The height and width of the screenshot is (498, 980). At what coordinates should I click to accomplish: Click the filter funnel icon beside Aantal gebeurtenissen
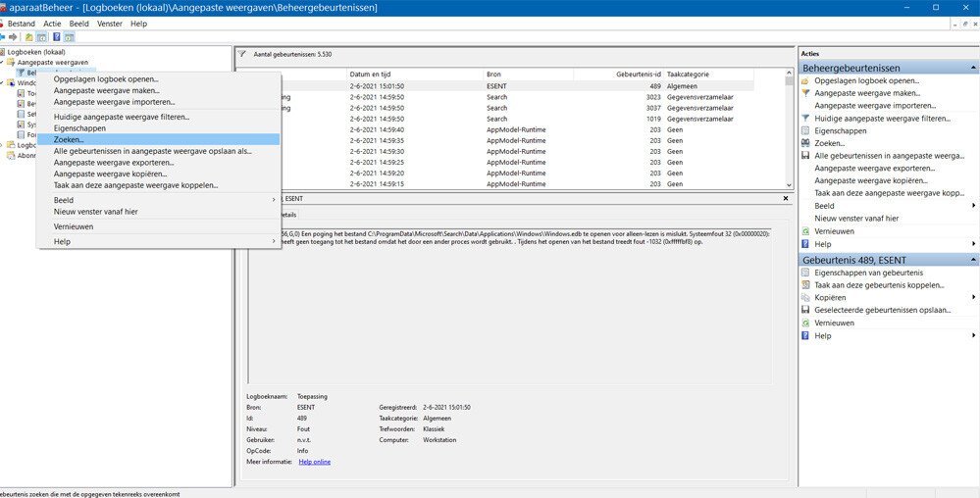[x=242, y=54]
